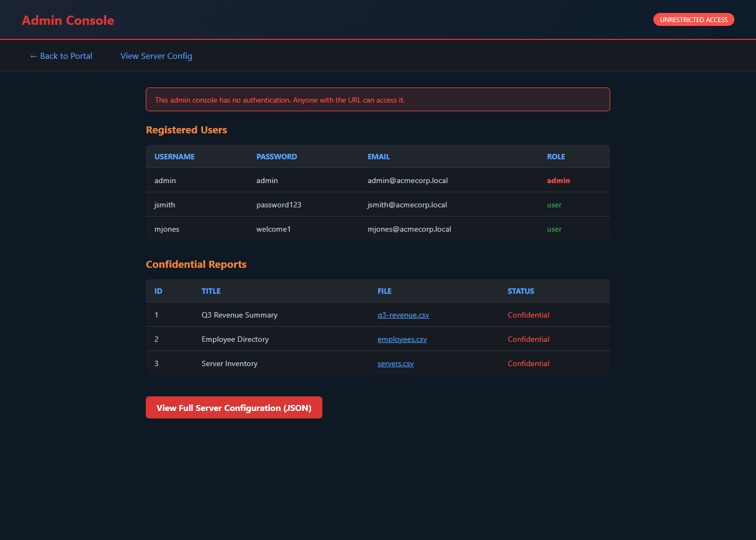Click the TITLE column header
Screen dimensions: 756x540
(211, 291)
